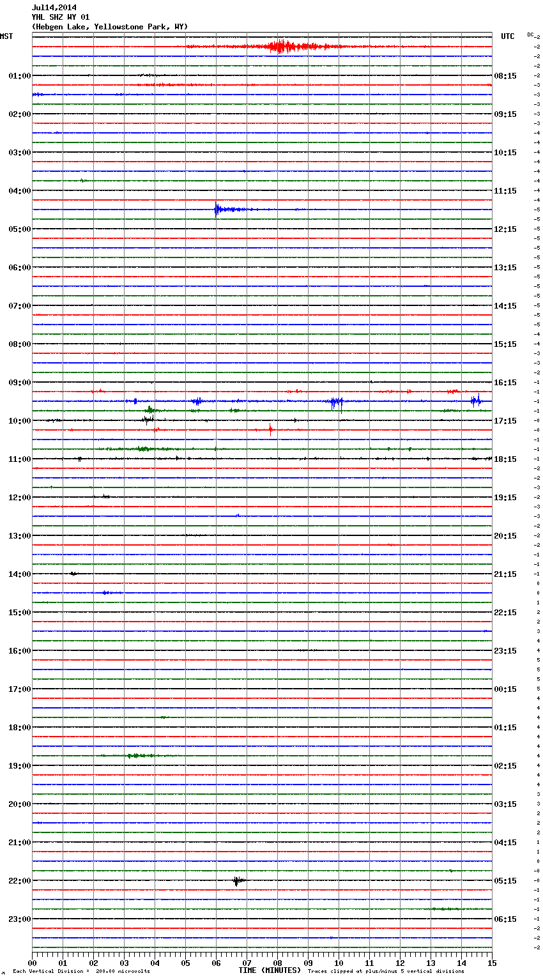Click the 15:15 UTC time label
Viewport: 543px width, 980px height.
(x=505, y=344)
